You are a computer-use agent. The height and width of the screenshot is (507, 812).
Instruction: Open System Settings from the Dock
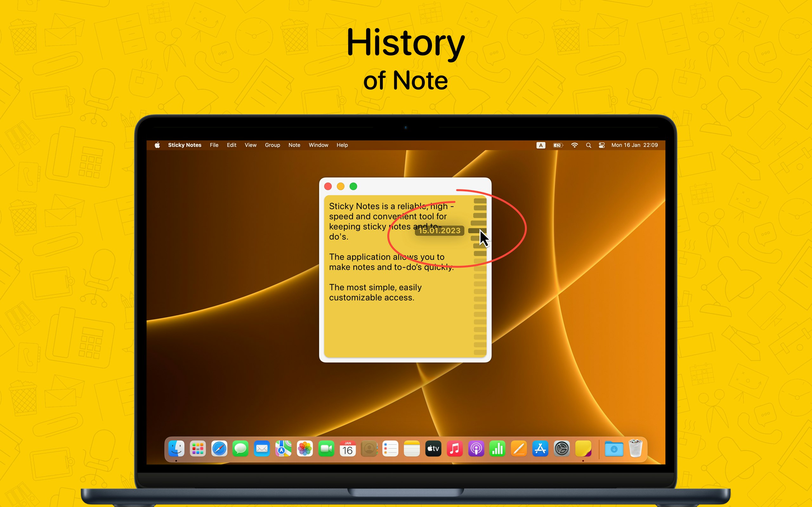click(562, 449)
